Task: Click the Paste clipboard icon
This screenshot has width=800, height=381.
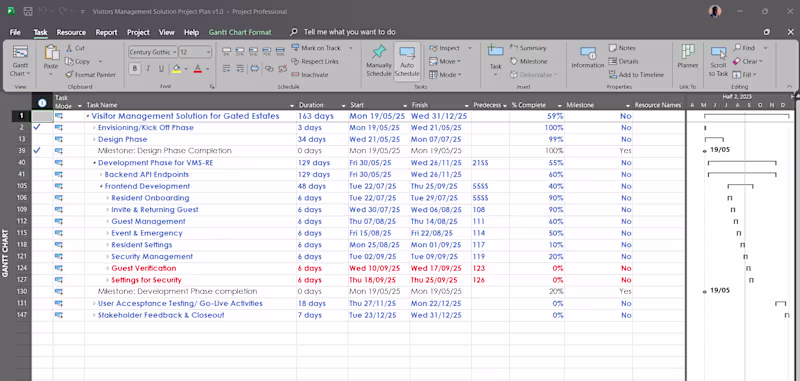Action: click(x=51, y=54)
